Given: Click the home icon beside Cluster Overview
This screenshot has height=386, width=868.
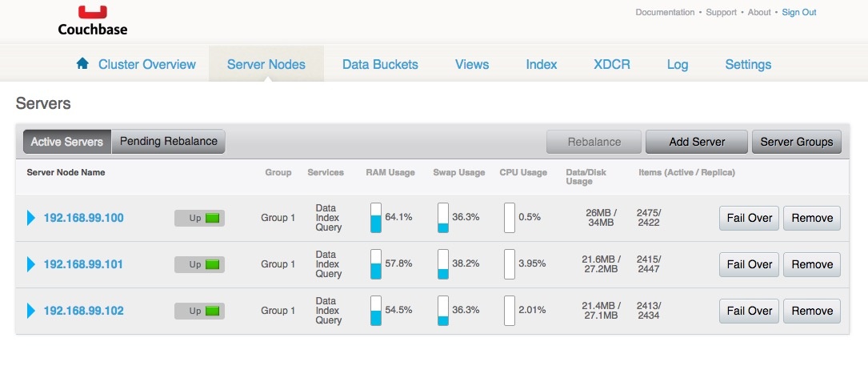Looking at the screenshot, I should (x=82, y=64).
